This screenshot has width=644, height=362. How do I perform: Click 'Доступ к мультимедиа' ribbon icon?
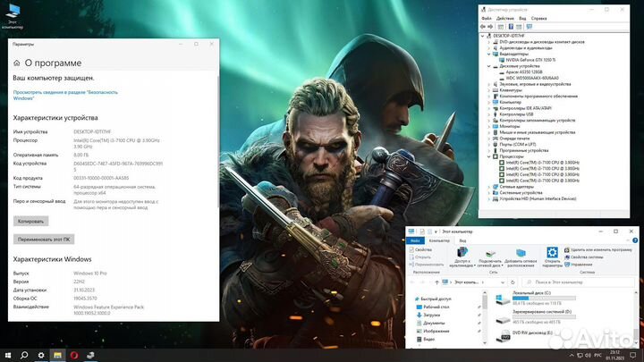[462, 257]
